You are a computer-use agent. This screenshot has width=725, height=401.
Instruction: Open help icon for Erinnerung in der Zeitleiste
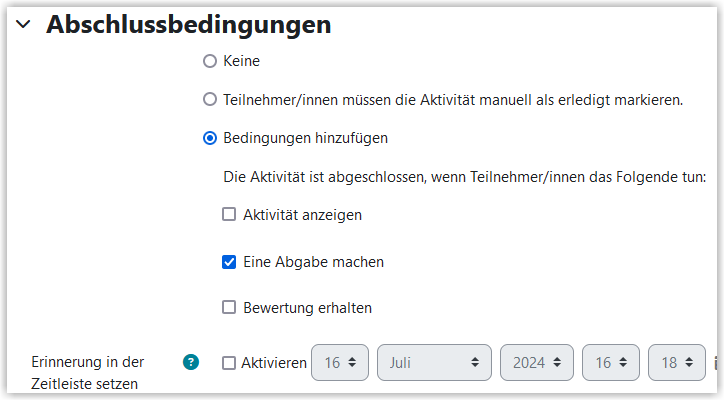click(x=190, y=362)
